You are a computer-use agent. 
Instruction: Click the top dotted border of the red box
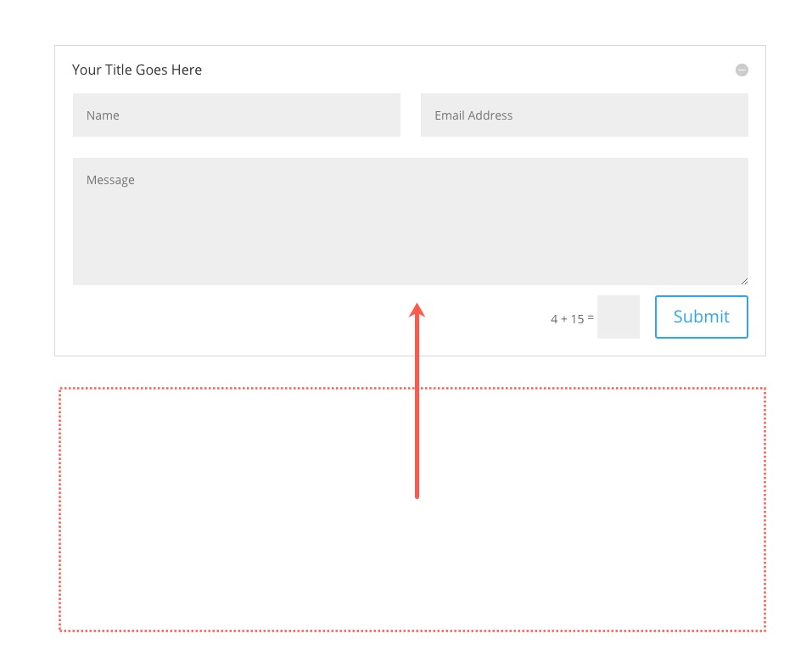point(255,389)
